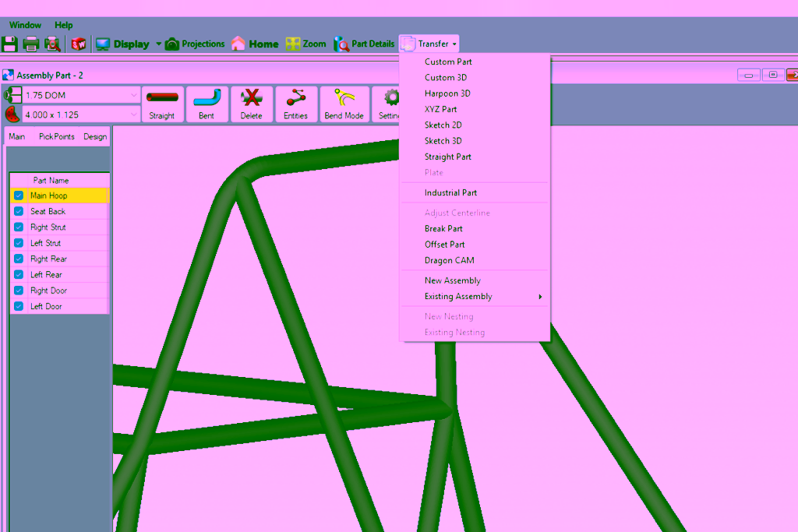Select Harpoon 3D menu entry
The image size is (798, 532).
point(475,93)
